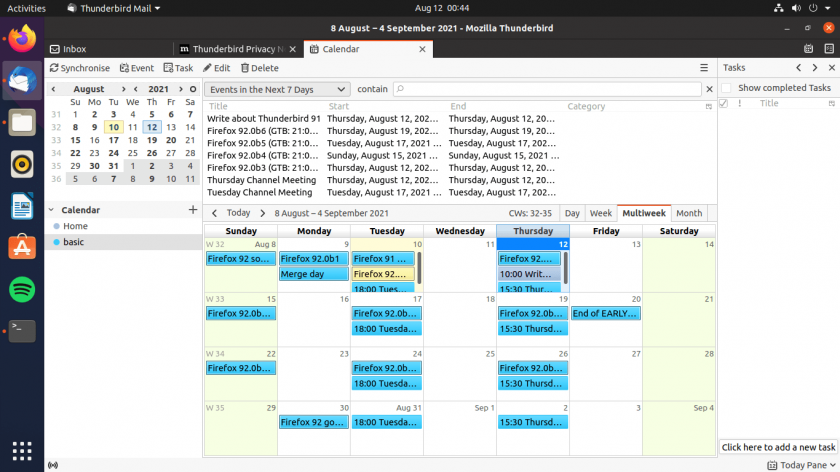Show previous day in Tasks pane
The height and width of the screenshot is (472, 840).
click(x=799, y=68)
